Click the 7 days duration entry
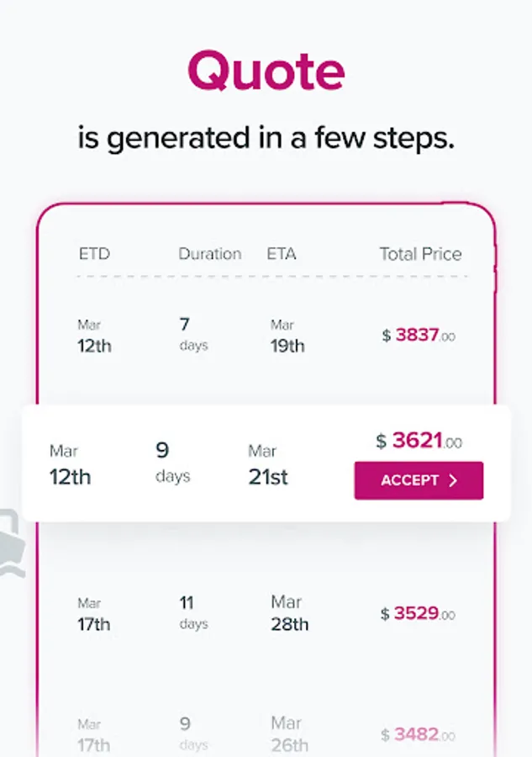Image resolution: width=532 pixels, height=757 pixels. coord(193,333)
